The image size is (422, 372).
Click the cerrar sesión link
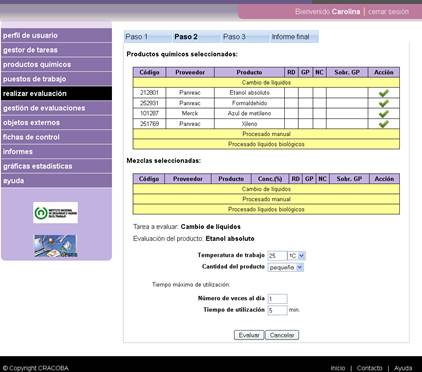click(x=388, y=12)
